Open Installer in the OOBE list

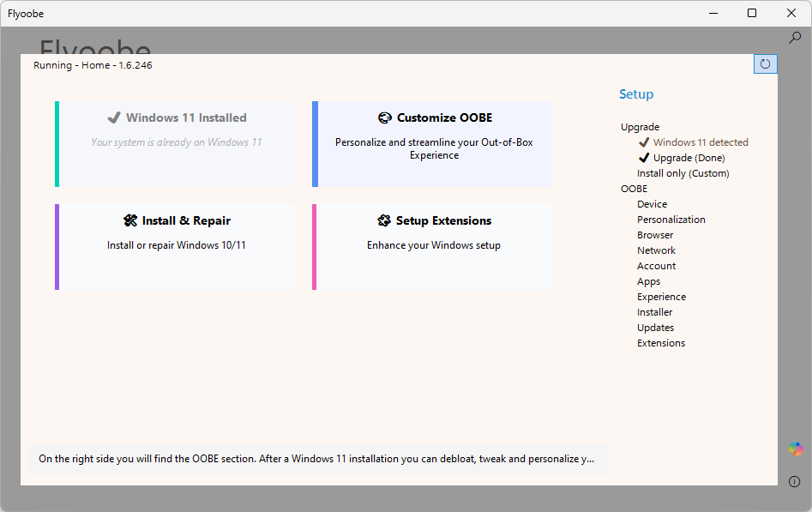tap(654, 312)
